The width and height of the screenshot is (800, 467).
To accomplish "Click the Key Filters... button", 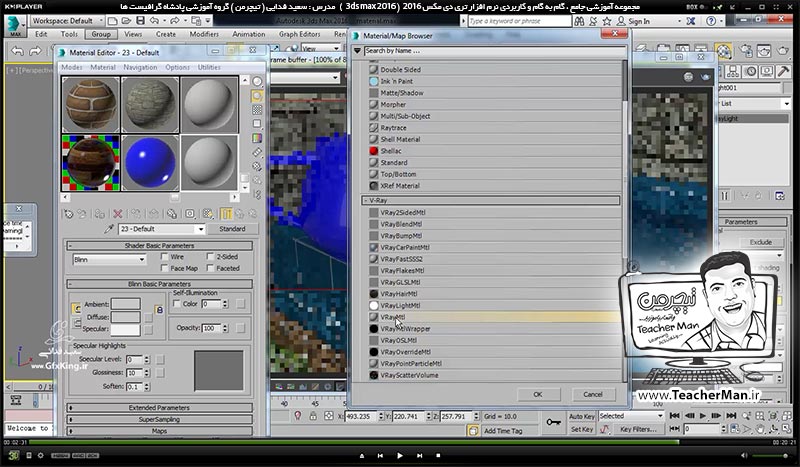I will click(x=638, y=429).
